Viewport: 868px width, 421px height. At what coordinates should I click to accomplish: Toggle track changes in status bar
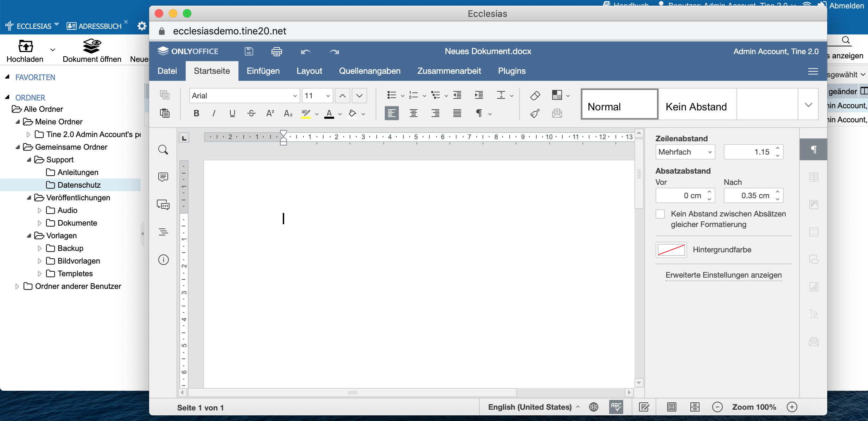(x=644, y=407)
